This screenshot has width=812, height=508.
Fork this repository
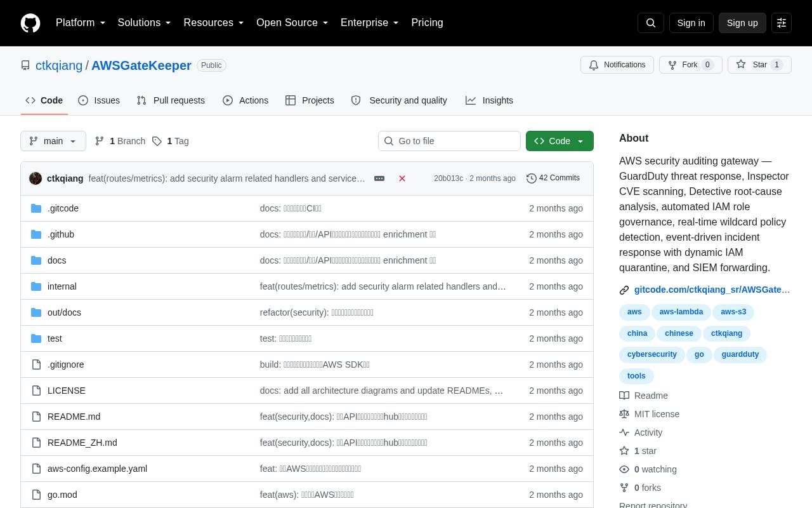point(691,65)
